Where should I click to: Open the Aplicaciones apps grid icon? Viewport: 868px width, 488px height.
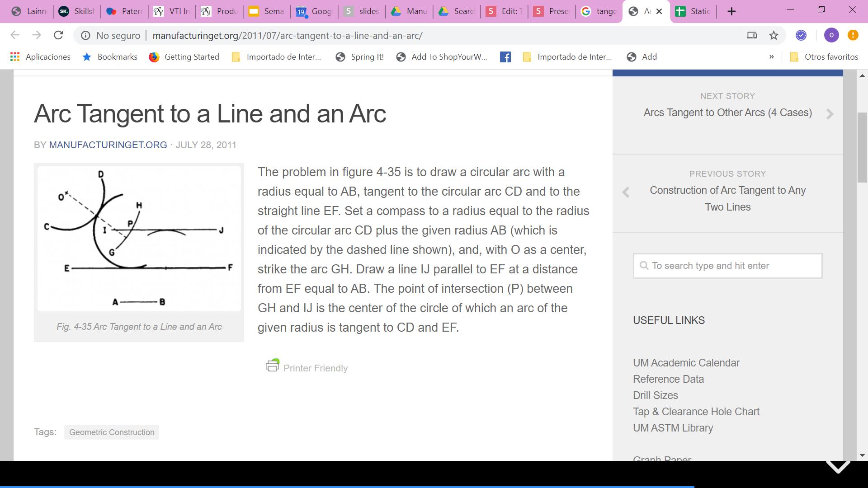click(x=15, y=57)
